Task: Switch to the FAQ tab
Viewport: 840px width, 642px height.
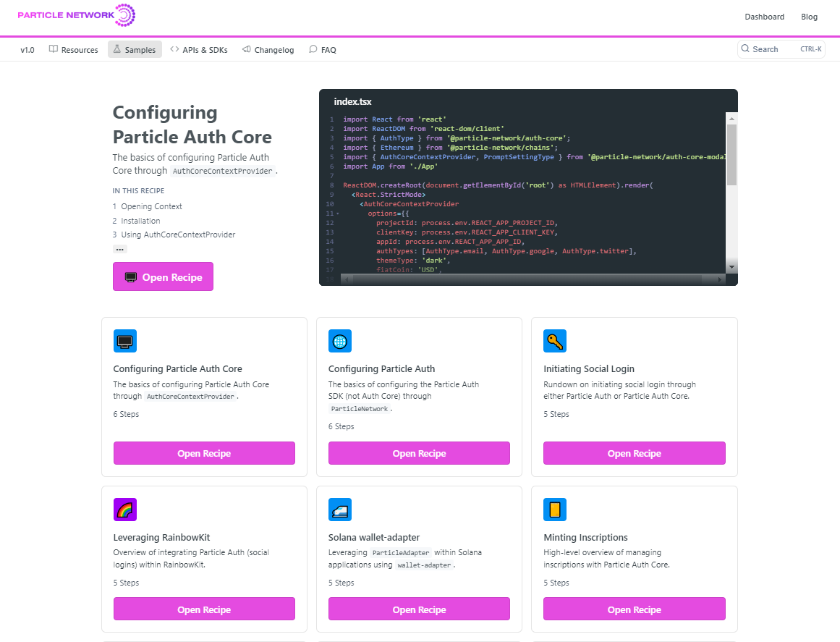Action: pyautogui.click(x=323, y=49)
